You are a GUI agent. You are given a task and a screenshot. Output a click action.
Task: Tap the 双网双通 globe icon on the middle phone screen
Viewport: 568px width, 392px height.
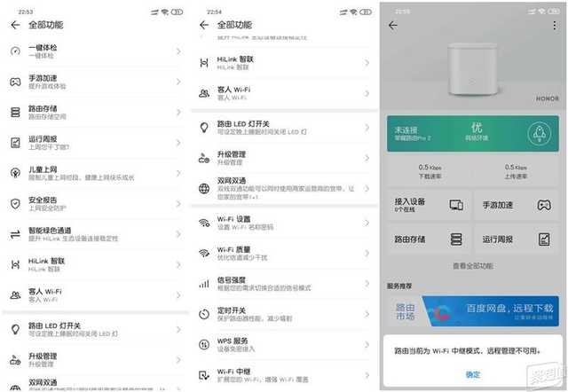(x=204, y=188)
